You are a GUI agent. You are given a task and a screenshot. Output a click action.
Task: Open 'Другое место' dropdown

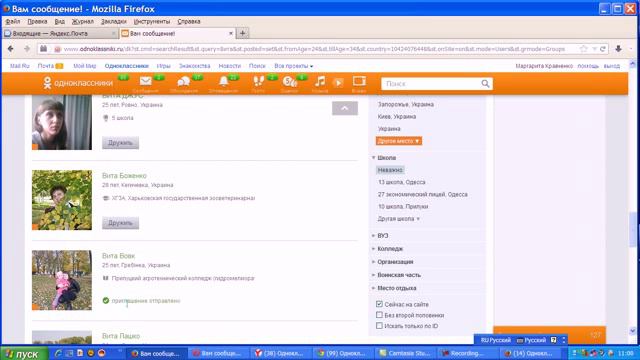[399, 141]
